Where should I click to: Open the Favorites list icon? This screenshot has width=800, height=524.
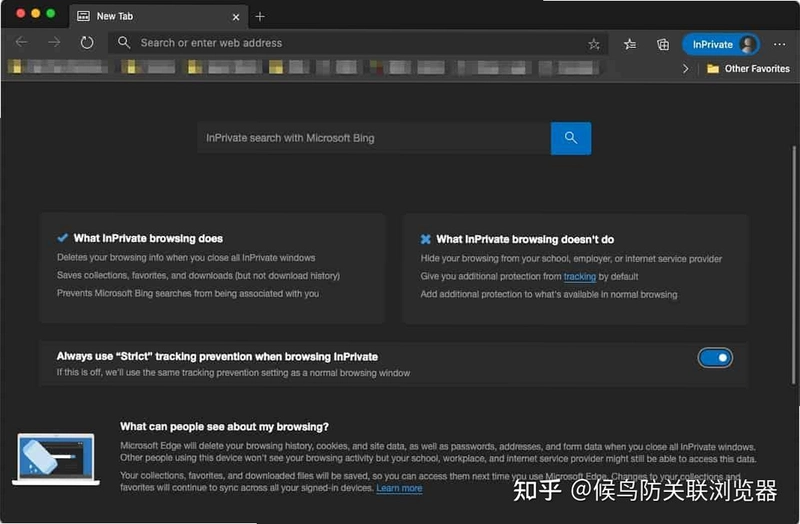point(630,44)
